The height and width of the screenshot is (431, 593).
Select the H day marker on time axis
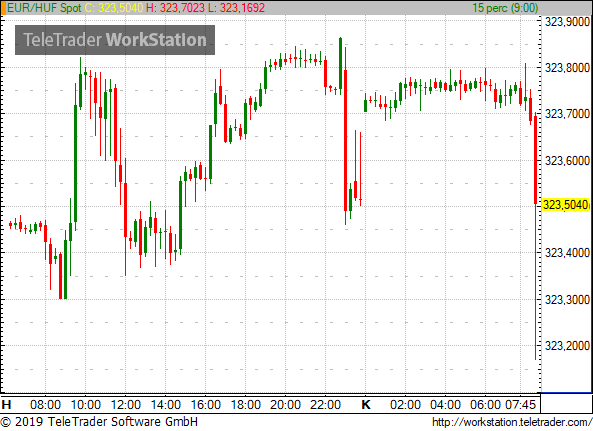pyautogui.click(x=6, y=405)
